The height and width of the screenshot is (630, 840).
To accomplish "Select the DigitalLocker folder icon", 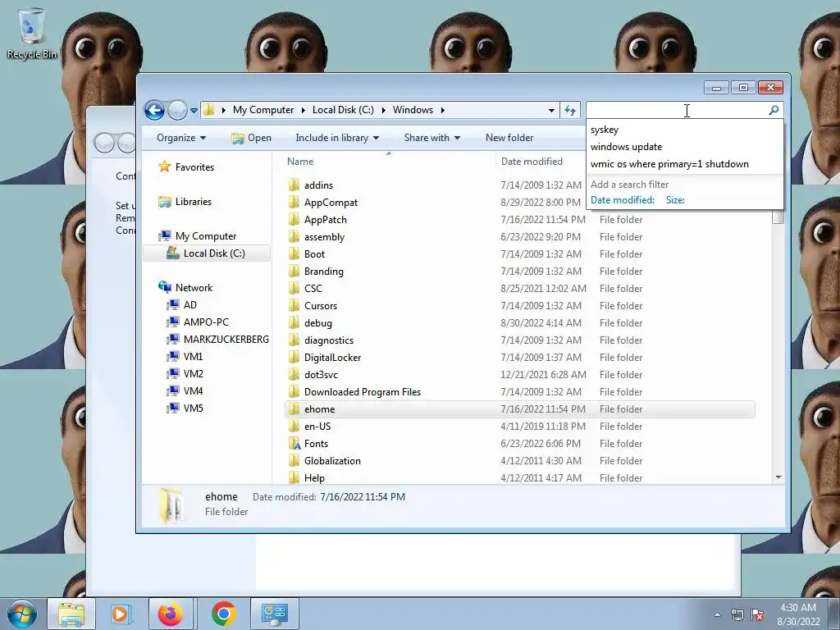I will click(x=294, y=357).
